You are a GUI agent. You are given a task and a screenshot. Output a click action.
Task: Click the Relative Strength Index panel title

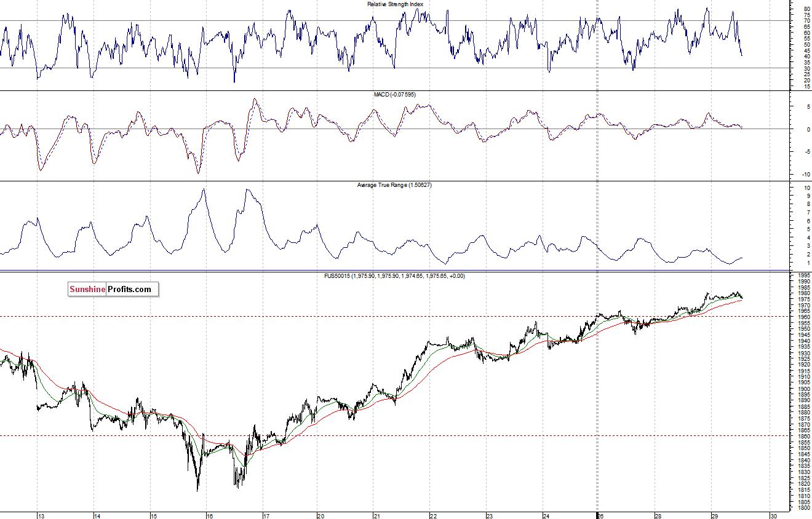(x=395, y=4)
